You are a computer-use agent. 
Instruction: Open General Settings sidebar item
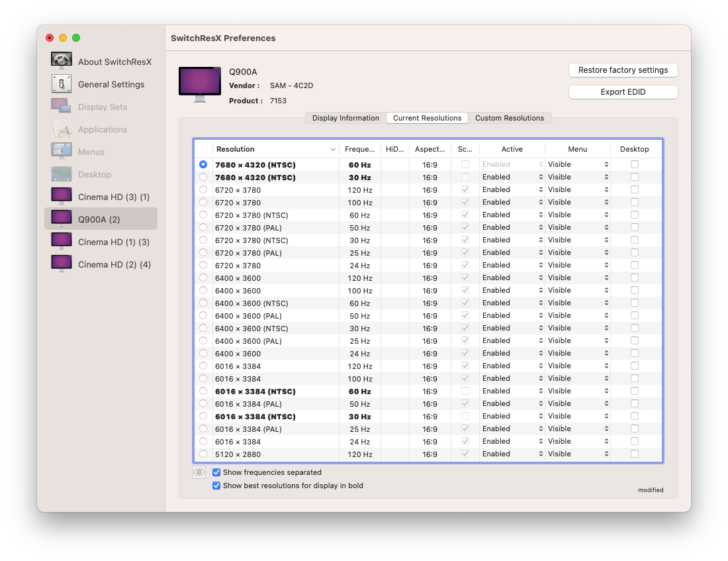coord(101,84)
